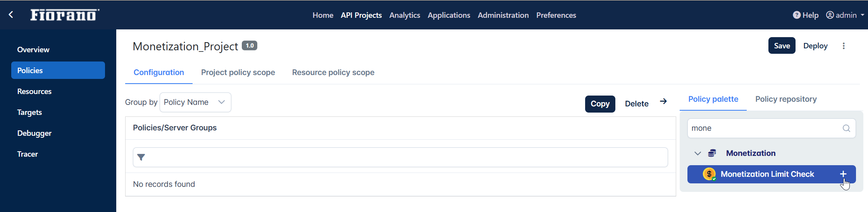Click the Copy button
The width and height of the screenshot is (868, 212).
(x=600, y=104)
